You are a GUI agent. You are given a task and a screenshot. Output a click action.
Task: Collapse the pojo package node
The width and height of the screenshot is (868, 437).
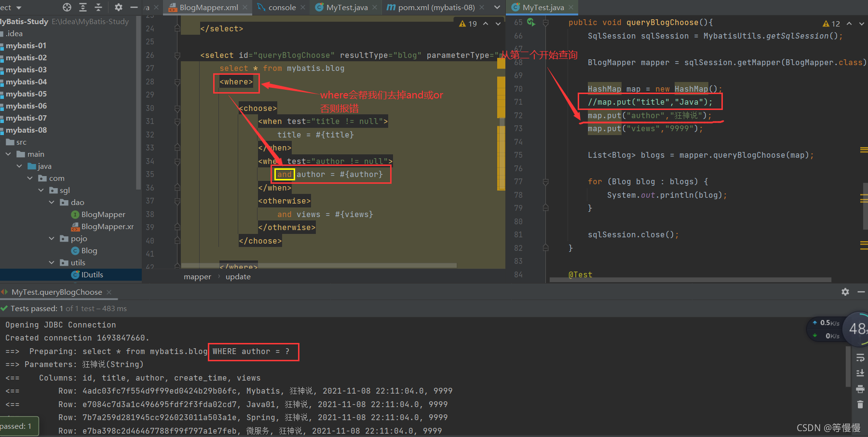(x=52, y=238)
